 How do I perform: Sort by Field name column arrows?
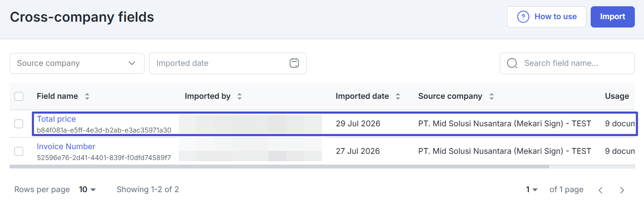click(x=87, y=96)
